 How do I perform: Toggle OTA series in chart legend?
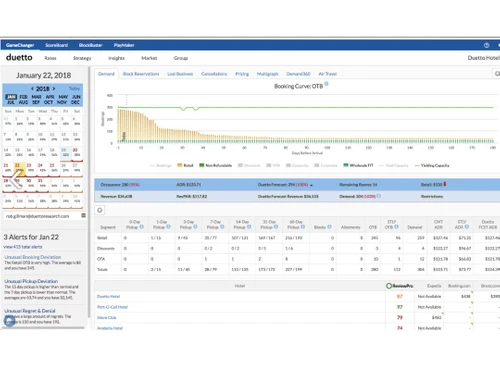click(x=273, y=165)
